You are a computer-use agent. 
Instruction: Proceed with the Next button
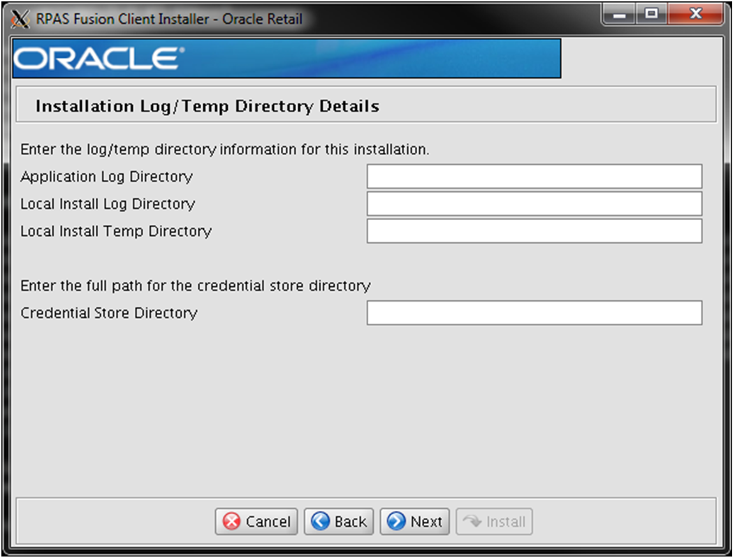pos(415,522)
